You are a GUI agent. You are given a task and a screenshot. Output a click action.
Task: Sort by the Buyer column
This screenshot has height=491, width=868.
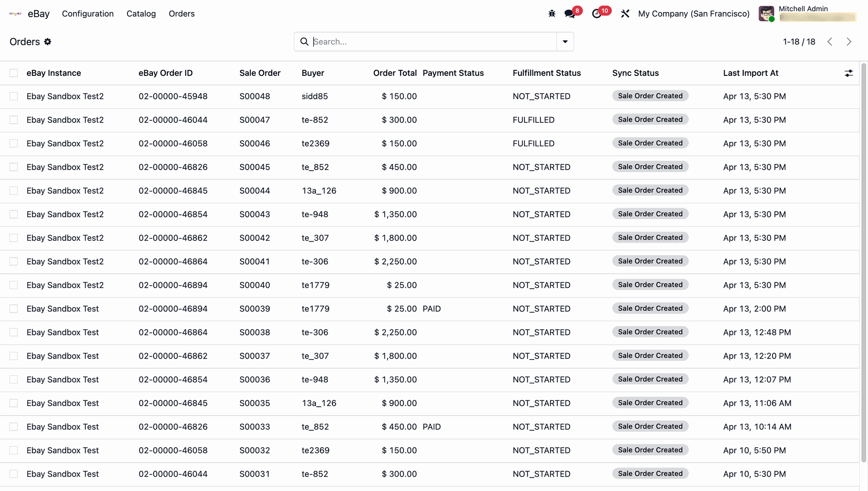[x=313, y=73]
